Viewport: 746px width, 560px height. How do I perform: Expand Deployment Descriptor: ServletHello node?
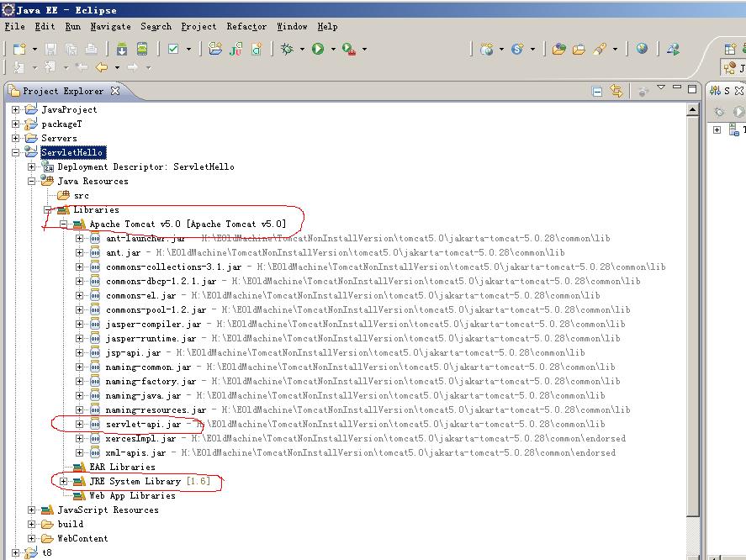[x=31, y=166]
